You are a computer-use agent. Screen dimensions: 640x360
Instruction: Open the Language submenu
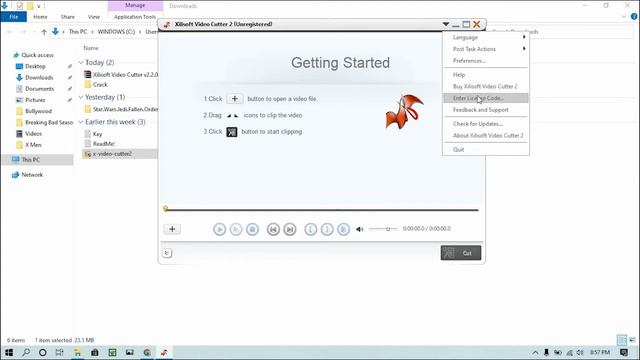tap(486, 37)
